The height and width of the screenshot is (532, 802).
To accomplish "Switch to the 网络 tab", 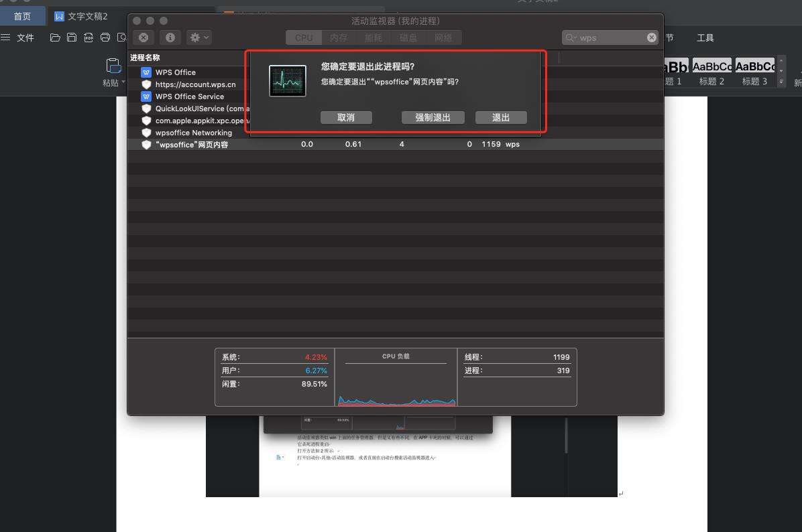I will tap(443, 38).
